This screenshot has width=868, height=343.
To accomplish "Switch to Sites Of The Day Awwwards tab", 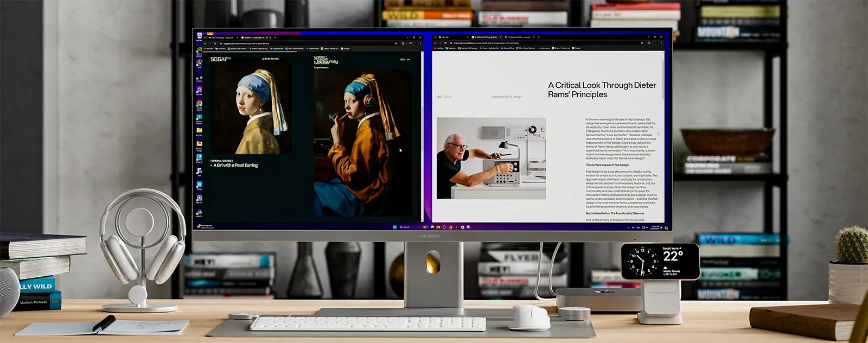I will tap(221, 37).
